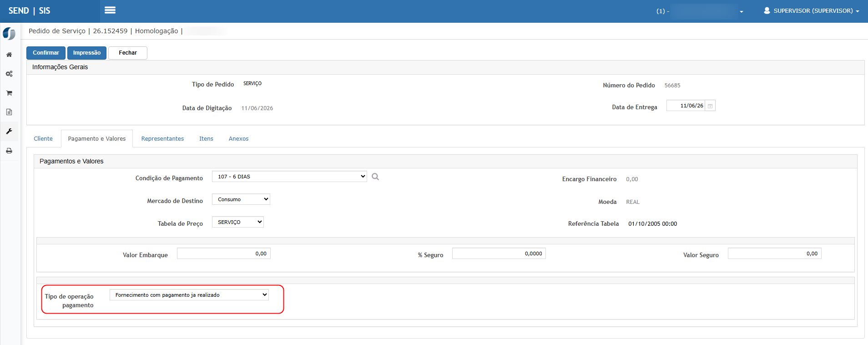Expand Tipo de operação pagamento dropdown

coord(189,295)
